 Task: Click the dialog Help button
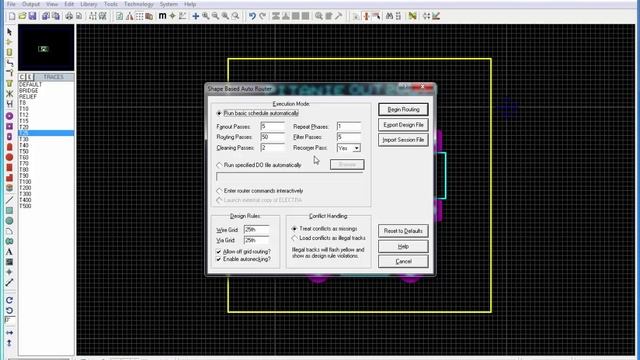tap(403, 246)
